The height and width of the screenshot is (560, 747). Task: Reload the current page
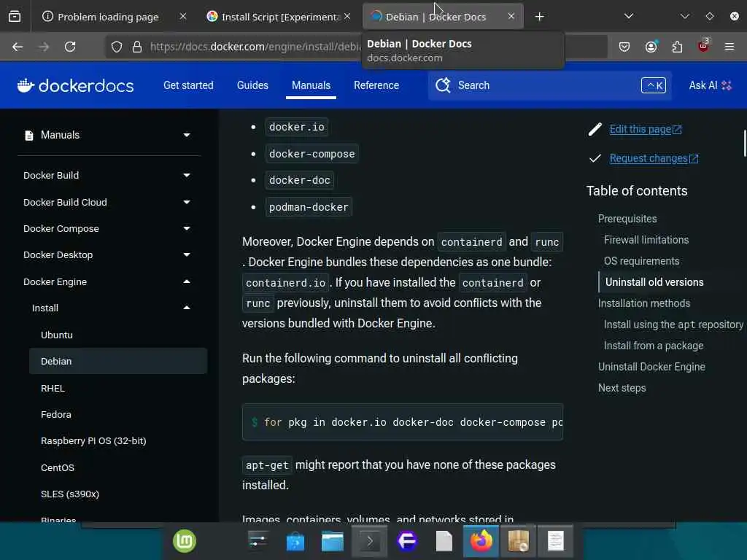[x=70, y=47]
